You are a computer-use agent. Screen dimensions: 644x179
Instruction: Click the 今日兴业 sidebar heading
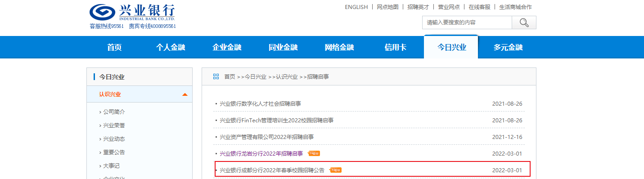point(112,77)
